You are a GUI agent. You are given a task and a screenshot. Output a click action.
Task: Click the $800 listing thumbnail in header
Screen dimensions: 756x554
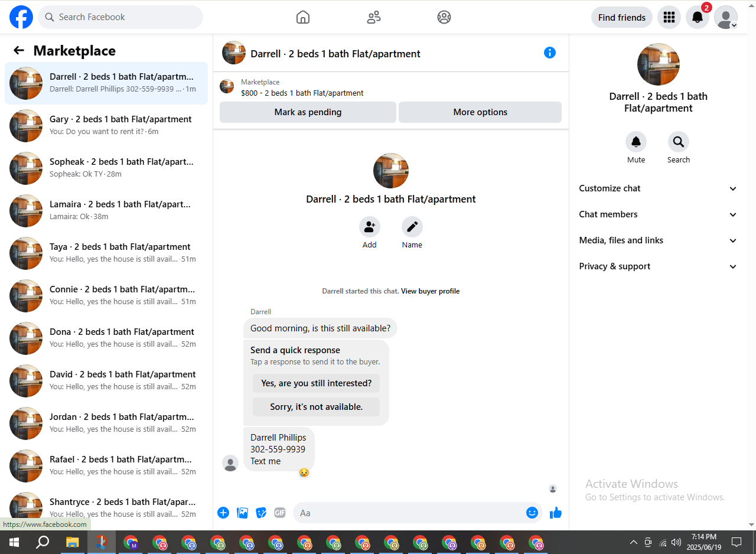(227, 87)
